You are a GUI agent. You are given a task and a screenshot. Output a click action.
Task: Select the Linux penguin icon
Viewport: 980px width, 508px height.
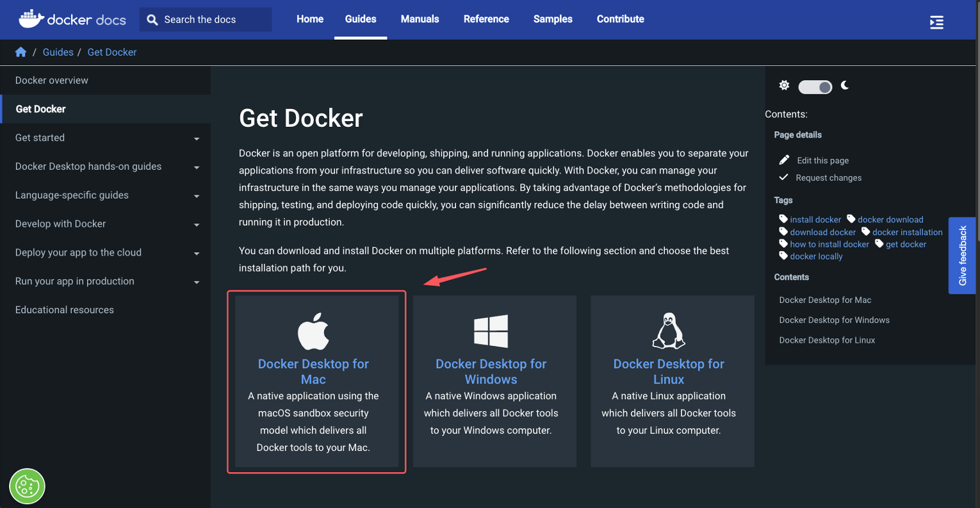click(x=669, y=331)
